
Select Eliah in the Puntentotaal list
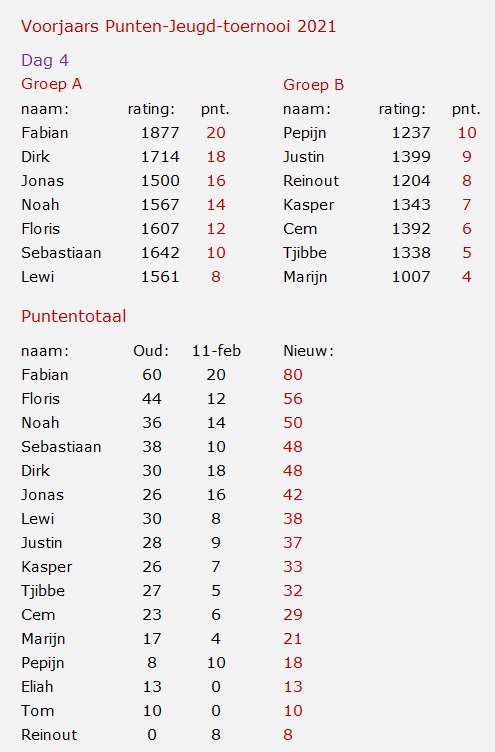click(x=37, y=687)
